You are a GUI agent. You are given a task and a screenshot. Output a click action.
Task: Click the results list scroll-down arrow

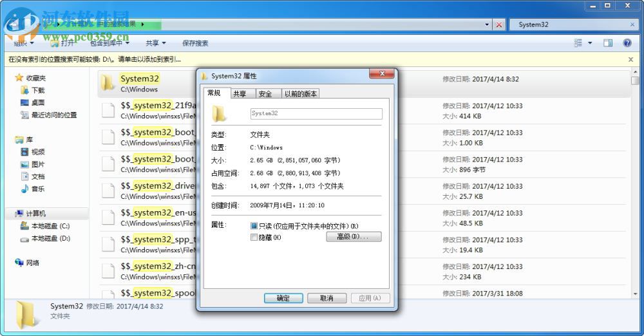click(x=636, y=294)
